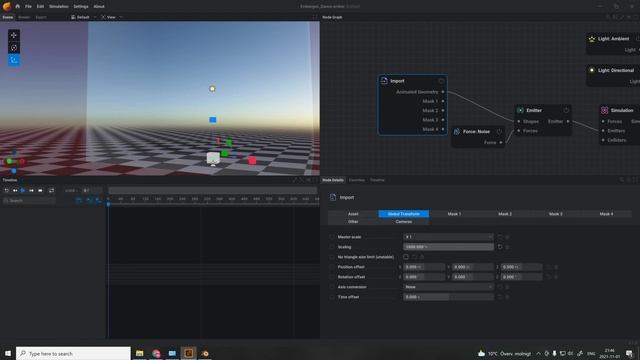Click the Position offset X field
This screenshot has width=640, height=360.
424,267
